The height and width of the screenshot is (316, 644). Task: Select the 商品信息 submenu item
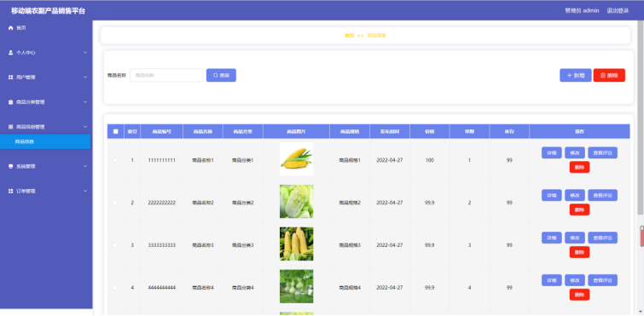pyautogui.click(x=45, y=141)
